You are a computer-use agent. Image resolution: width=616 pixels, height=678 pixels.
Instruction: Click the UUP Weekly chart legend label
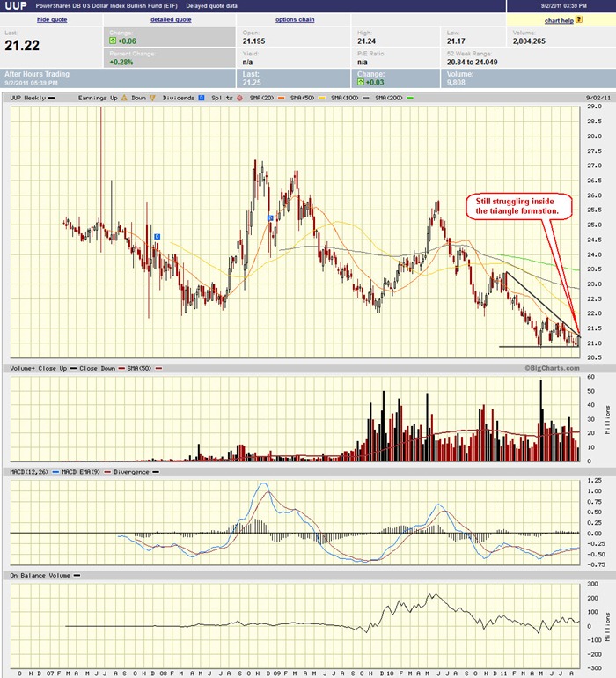(27, 98)
